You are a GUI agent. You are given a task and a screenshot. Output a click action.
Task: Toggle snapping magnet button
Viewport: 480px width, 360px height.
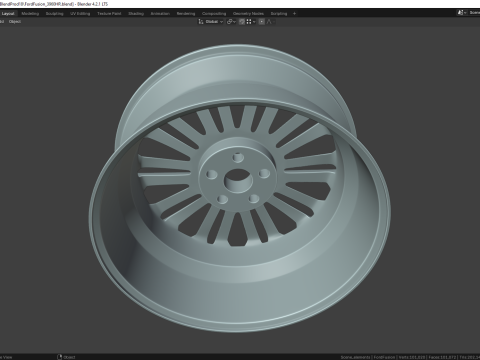pos(242,22)
